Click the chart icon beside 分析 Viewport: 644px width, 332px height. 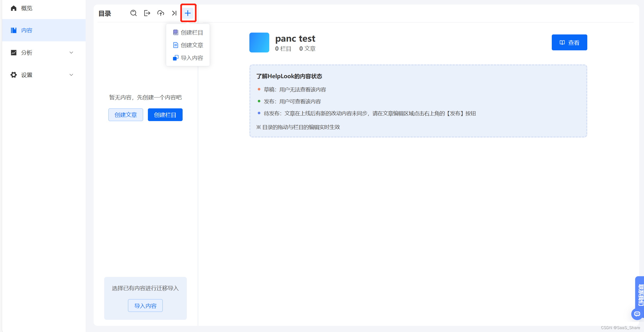pos(14,53)
